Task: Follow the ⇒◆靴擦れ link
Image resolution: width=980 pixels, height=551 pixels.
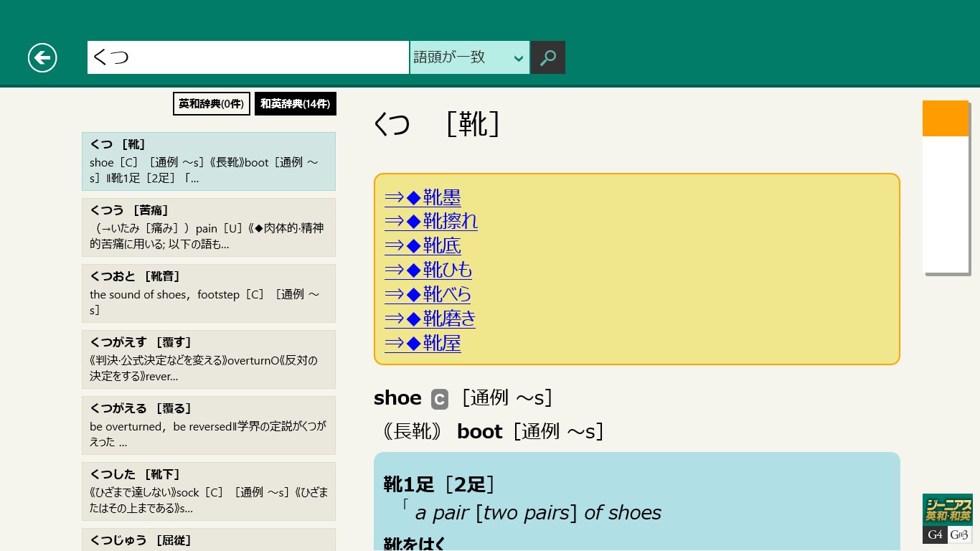Action: (x=431, y=221)
